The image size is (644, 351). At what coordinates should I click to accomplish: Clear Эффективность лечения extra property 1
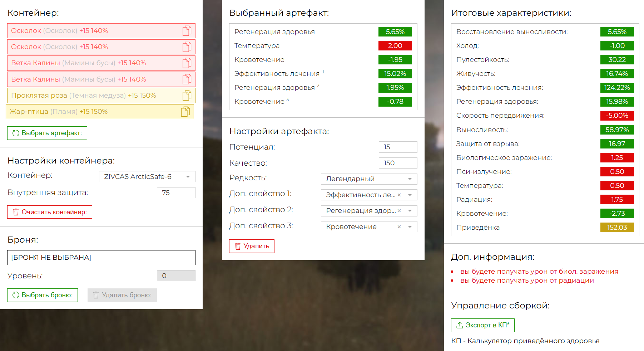[x=399, y=195]
